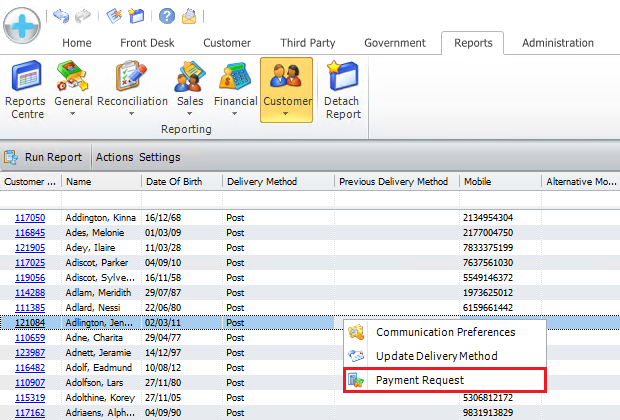Open customer number link 117050

(x=29, y=217)
